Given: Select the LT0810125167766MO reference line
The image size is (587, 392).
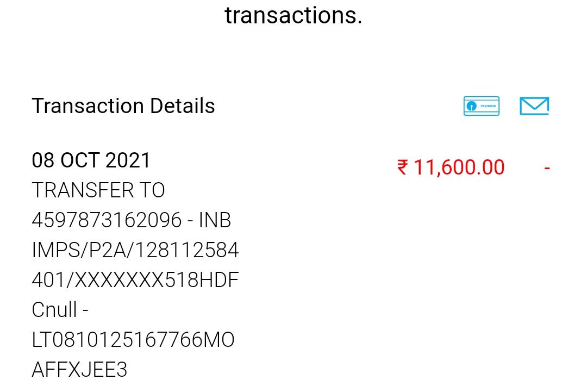Looking at the screenshot, I should 133,340.
